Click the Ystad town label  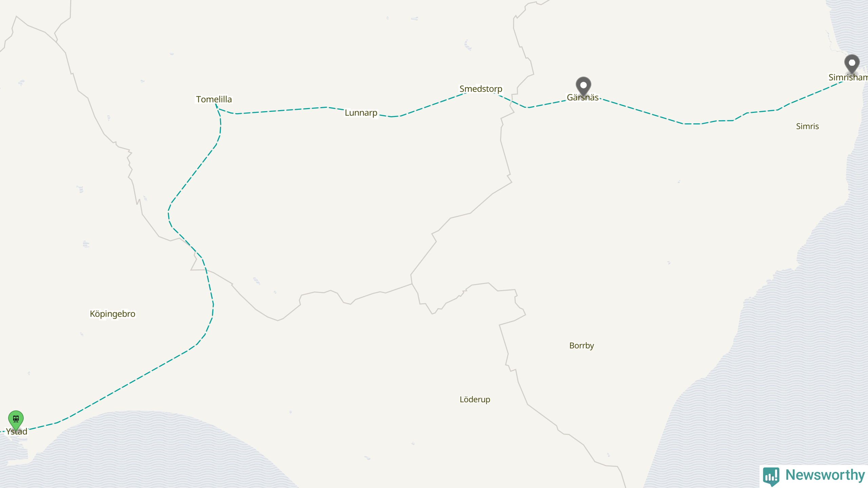pos(17,431)
